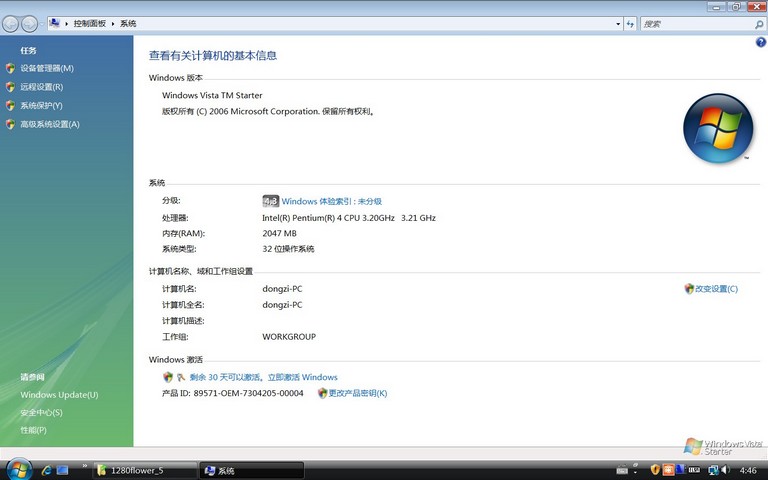Click the shield icon beside 更改产品密钥
768x480 pixels.
click(322, 393)
